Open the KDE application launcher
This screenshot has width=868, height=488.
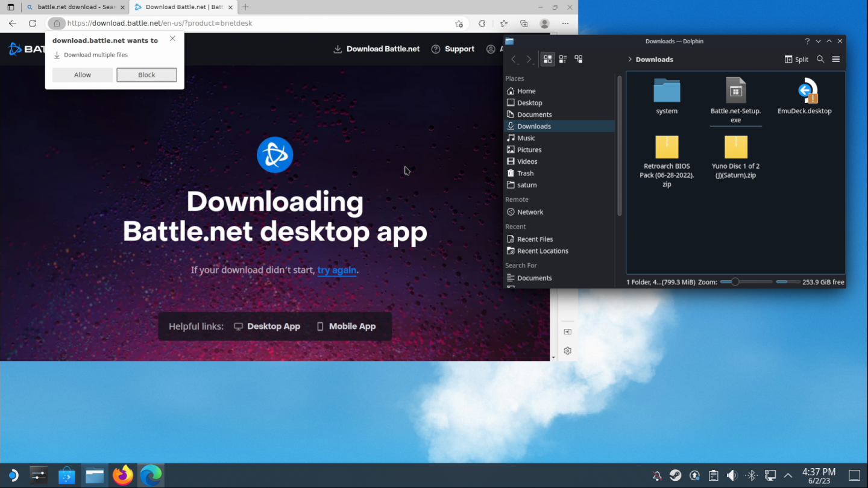(12, 476)
